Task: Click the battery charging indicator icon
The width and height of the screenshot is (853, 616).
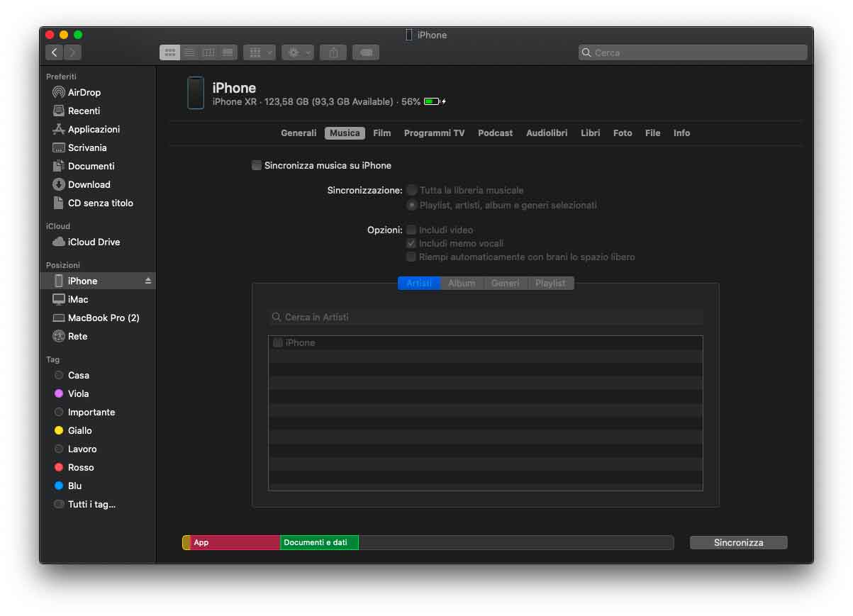Action: pyautogui.click(x=434, y=102)
